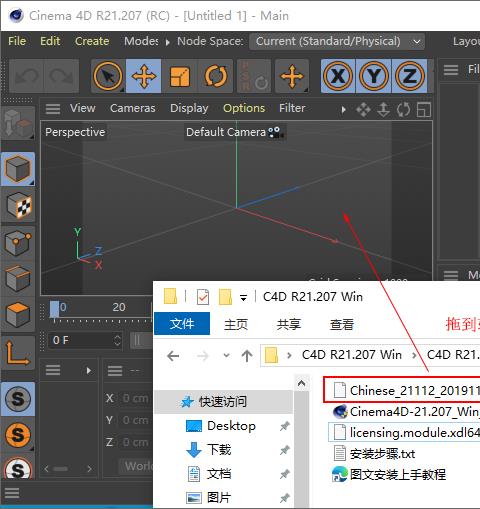Toggle the Z axis lock
The image size is (480, 509).
coord(410,76)
